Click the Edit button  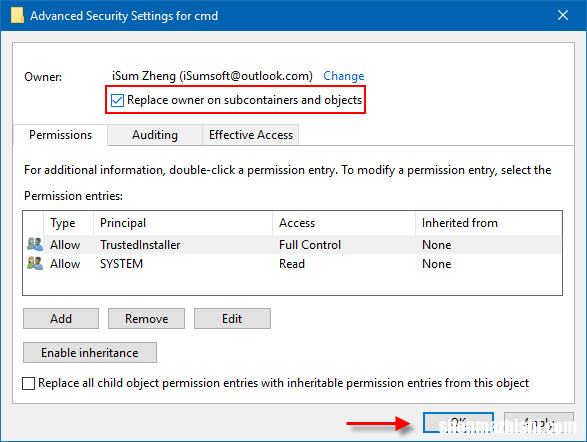click(232, 318)
